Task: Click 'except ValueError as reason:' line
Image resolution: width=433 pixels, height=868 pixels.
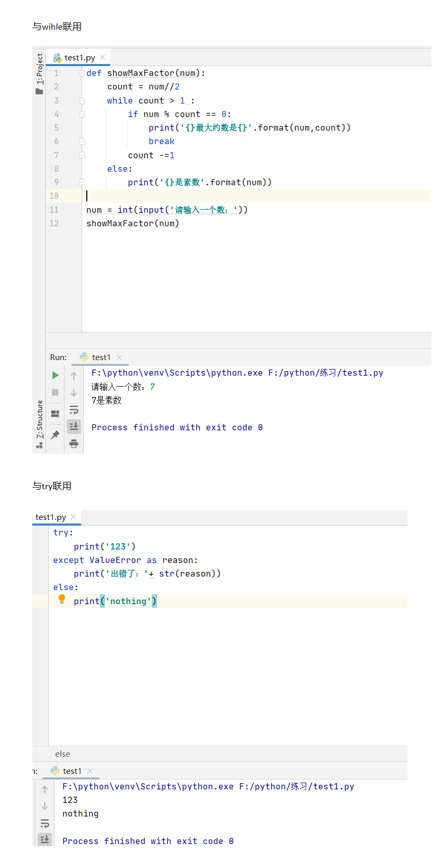Action: click(x=125, y=560)
